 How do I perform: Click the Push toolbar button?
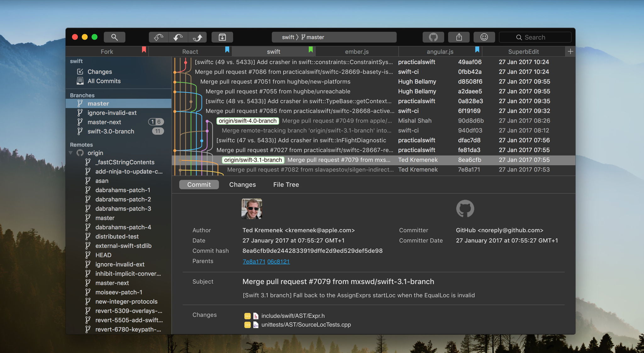197,37
